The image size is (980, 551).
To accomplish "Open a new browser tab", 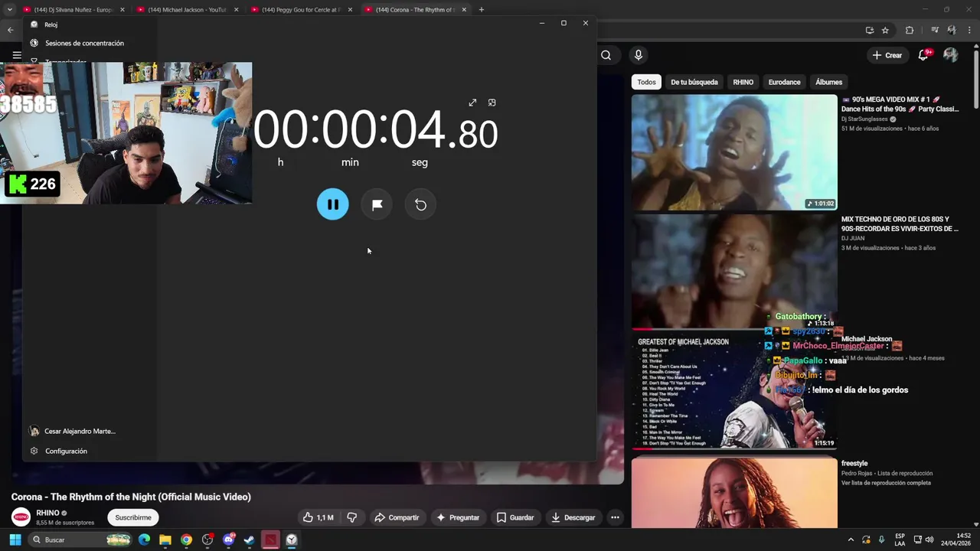I will (482, 10).
